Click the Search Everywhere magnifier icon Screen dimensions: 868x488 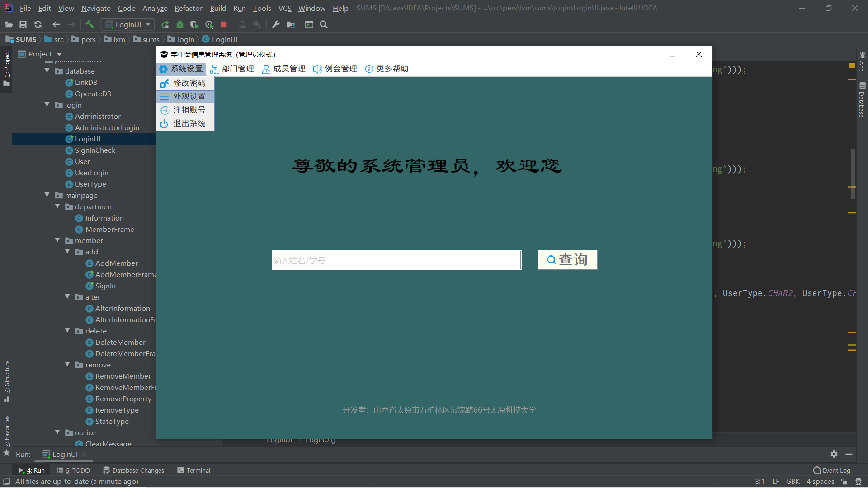(324, 24)
